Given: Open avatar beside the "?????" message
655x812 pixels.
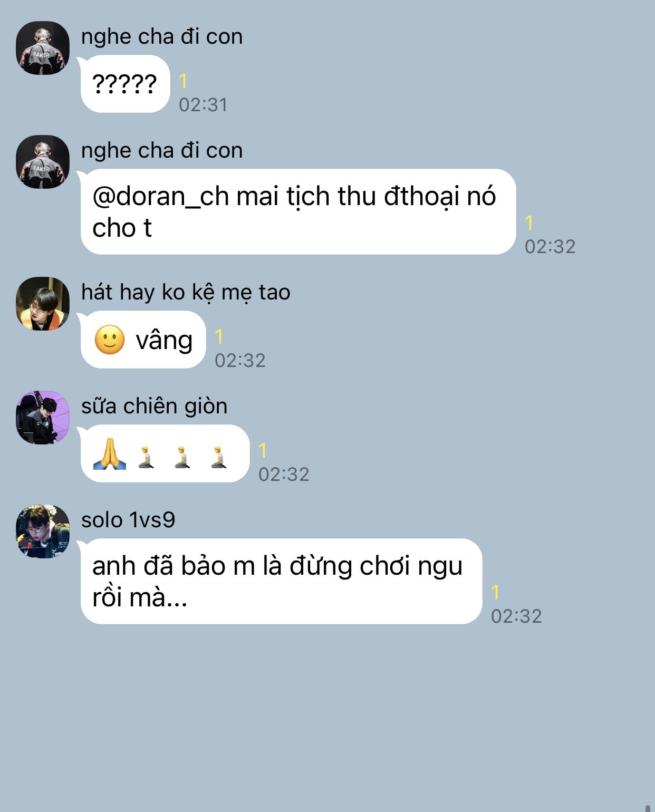Looking at the screenshot, I should pyautogui.click(x=43, y=48).
